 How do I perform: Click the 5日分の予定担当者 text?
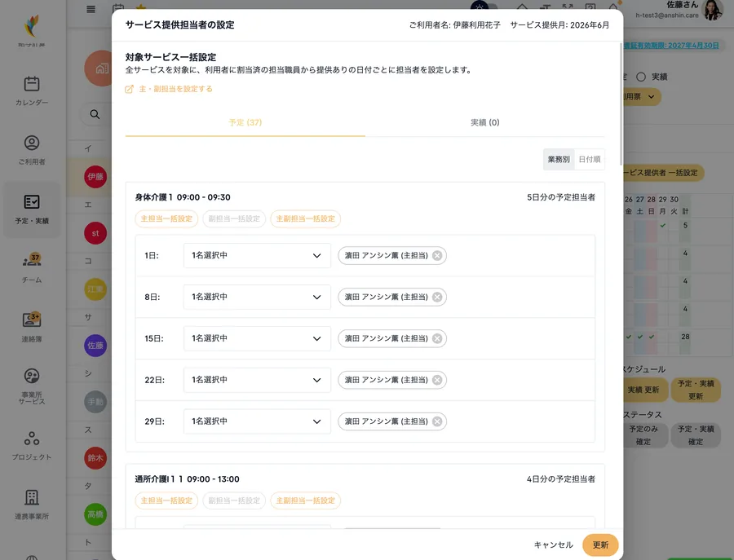coord(561,197)
